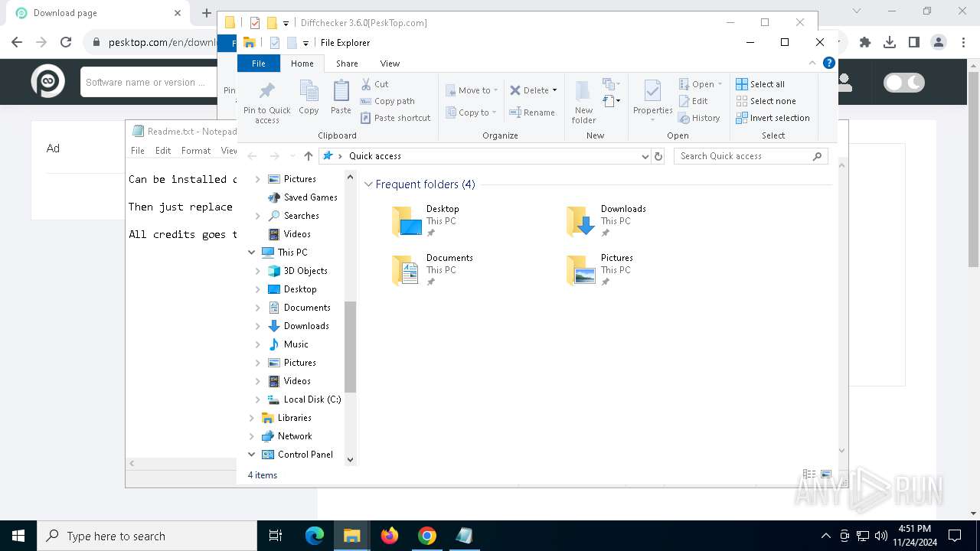
Task: Switch to the Share ribbon tab
Action: (x=347, y=64)
